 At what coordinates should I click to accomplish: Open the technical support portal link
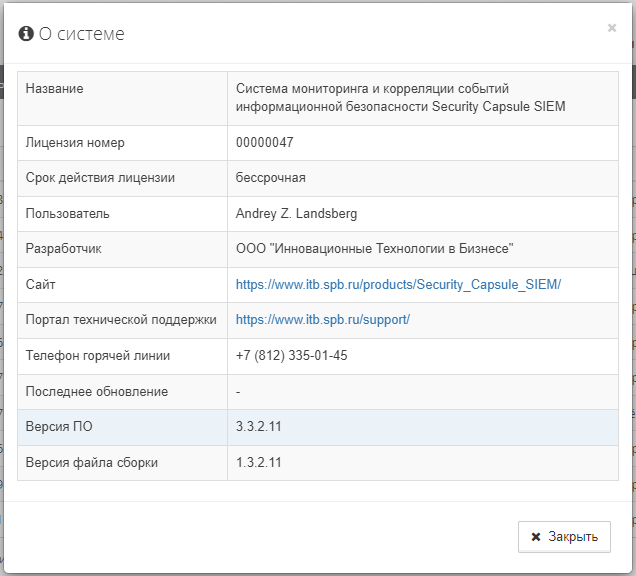tap(323, 320)
